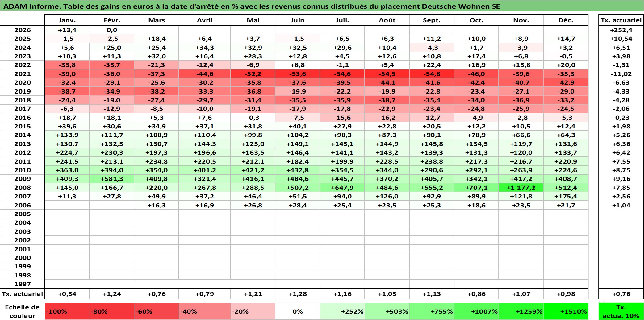The image size is (644, 320).
Task: Select the 2021 Juil. cell -54,6
Action: [x=342, y=74]
